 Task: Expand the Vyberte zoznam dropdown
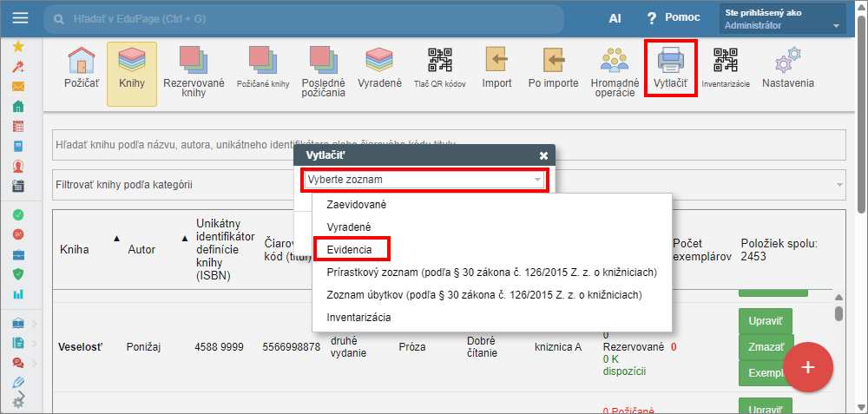pos(424,180)
